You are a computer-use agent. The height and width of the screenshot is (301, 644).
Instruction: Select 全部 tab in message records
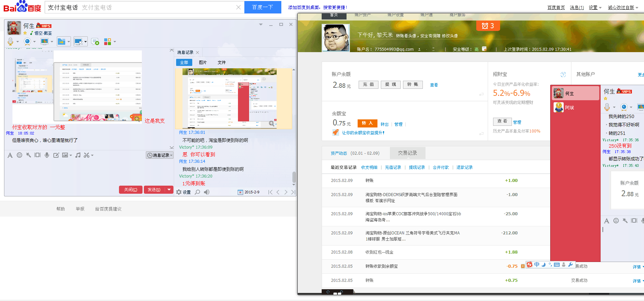(184, 63)
